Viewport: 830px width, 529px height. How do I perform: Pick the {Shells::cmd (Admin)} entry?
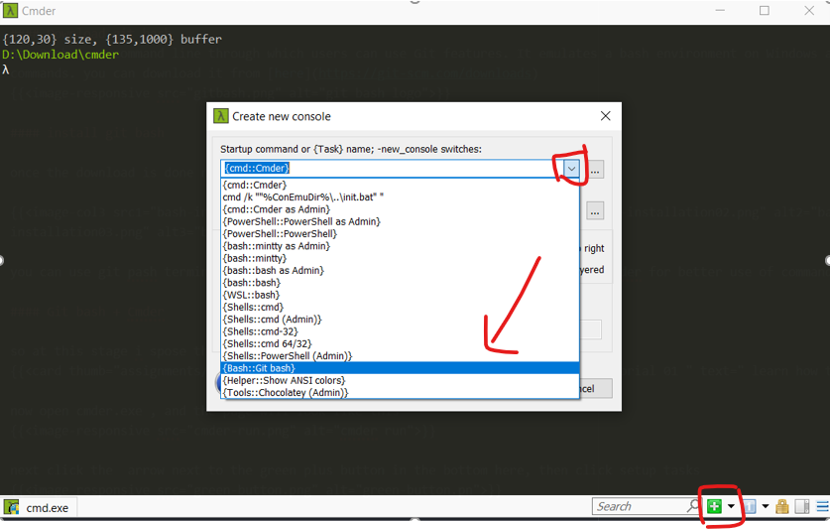(x=400, y=319)
